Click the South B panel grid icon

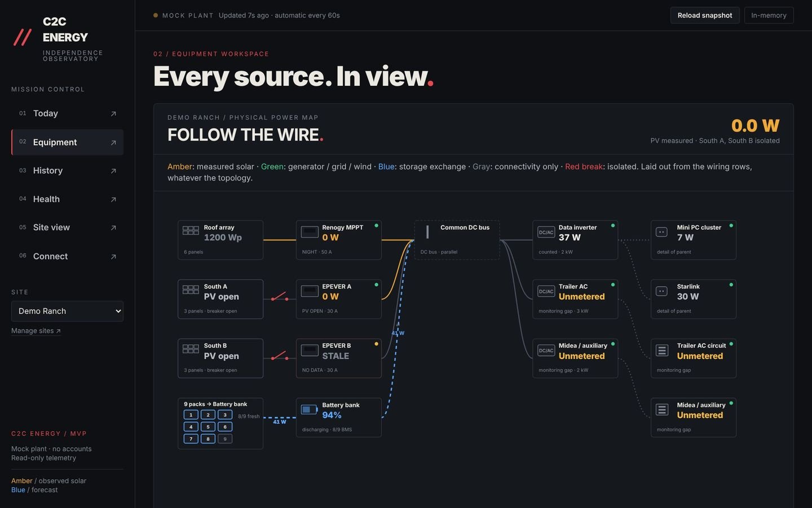tap(191, 349)
